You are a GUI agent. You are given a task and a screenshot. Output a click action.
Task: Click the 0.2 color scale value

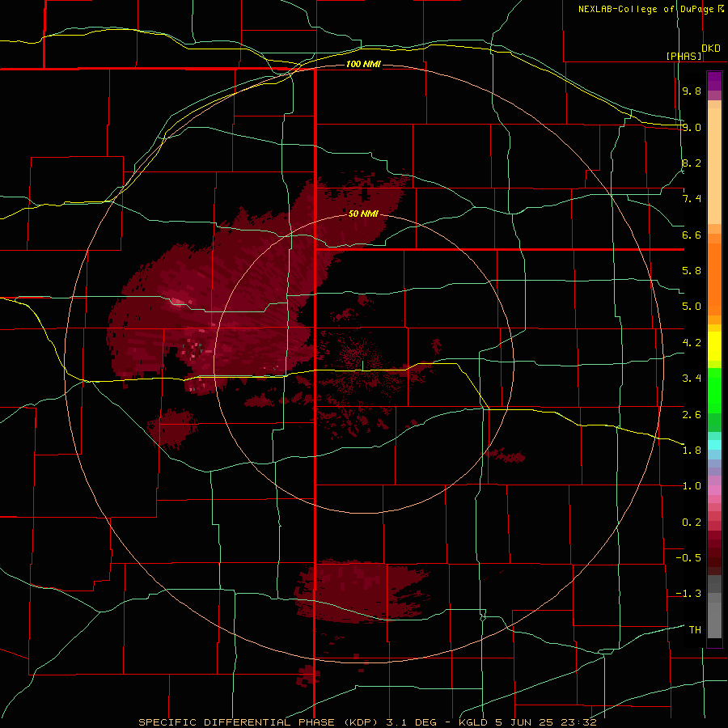pos(692,523)
